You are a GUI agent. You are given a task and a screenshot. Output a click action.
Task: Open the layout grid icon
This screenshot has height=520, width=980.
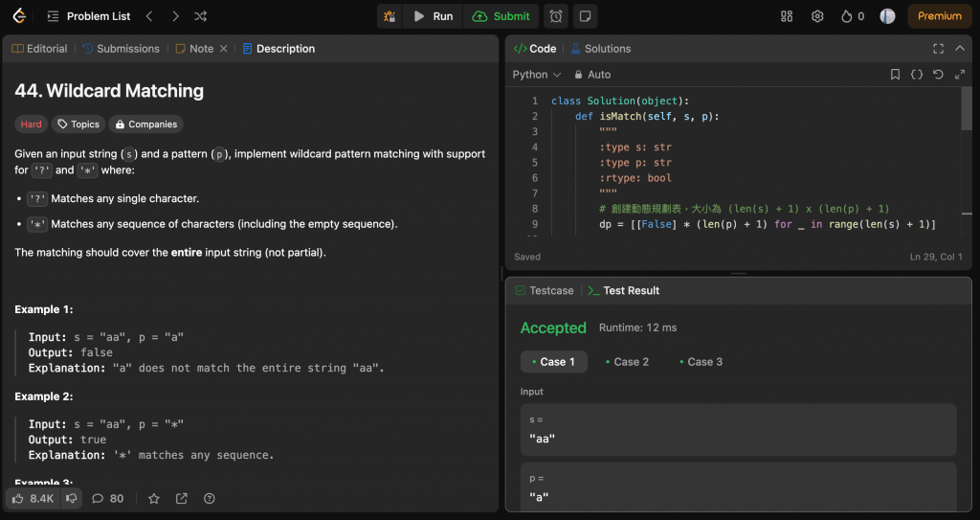pos(787,16)
